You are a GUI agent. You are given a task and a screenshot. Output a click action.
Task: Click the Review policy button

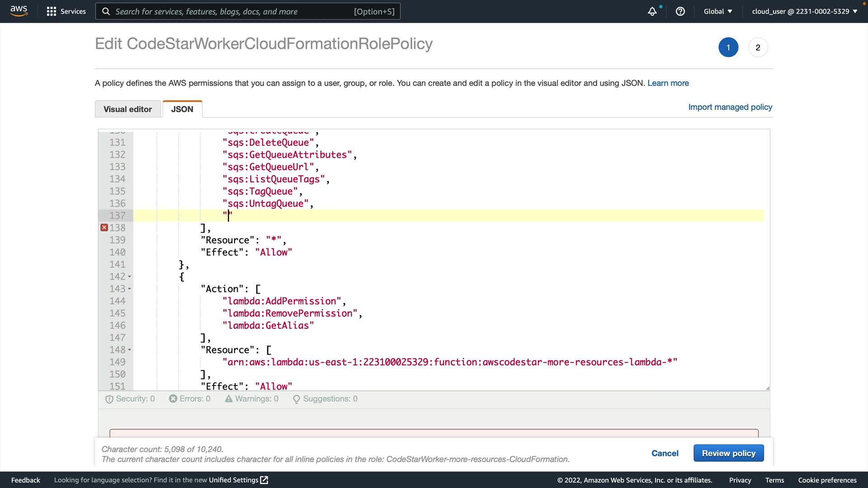coord(728,453)
